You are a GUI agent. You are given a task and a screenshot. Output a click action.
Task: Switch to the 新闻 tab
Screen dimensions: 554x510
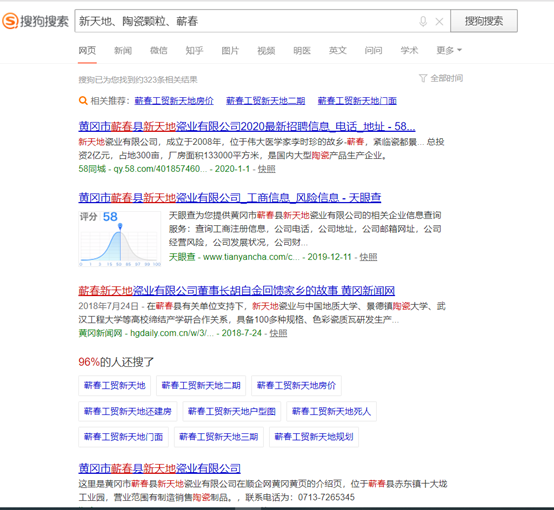pos(123,51)
